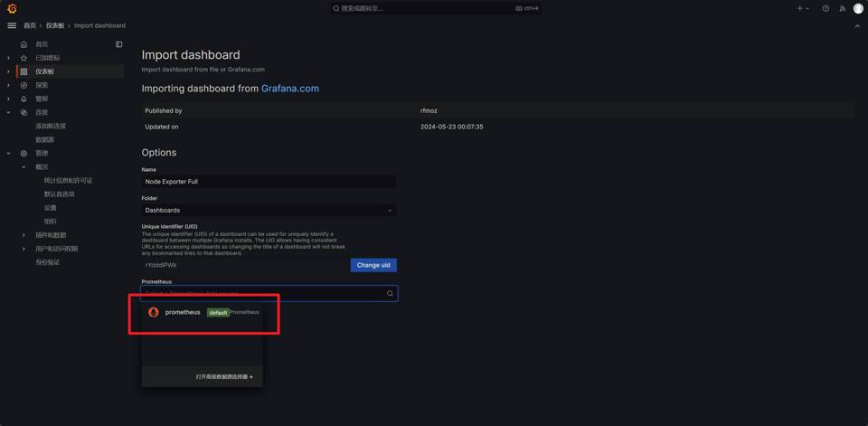Click the Prometheus flame data source icon
The height and width of the screenshot is (426, 868).
(154, 312)
